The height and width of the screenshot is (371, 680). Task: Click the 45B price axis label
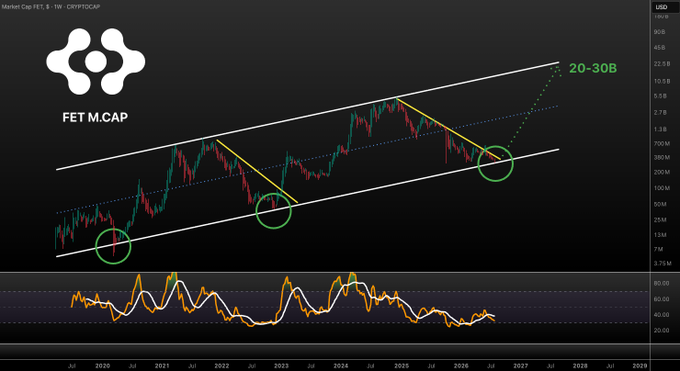coord(660,48)
